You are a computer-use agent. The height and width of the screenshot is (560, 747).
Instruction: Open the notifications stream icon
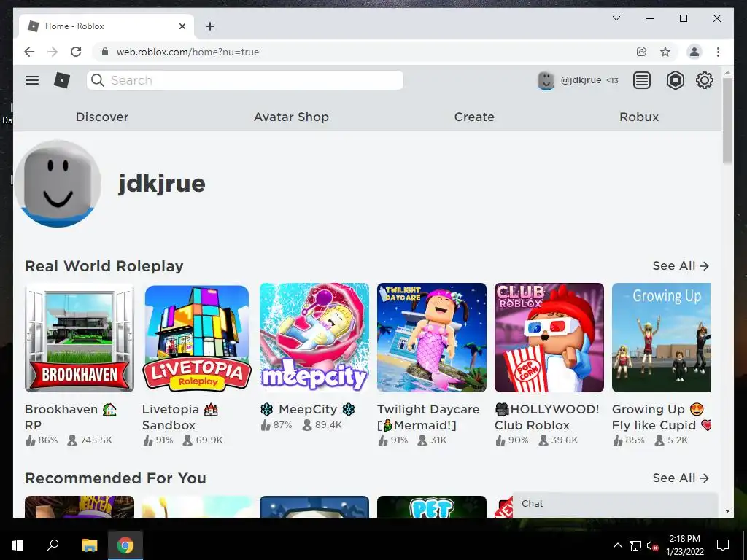click(642, 80)
